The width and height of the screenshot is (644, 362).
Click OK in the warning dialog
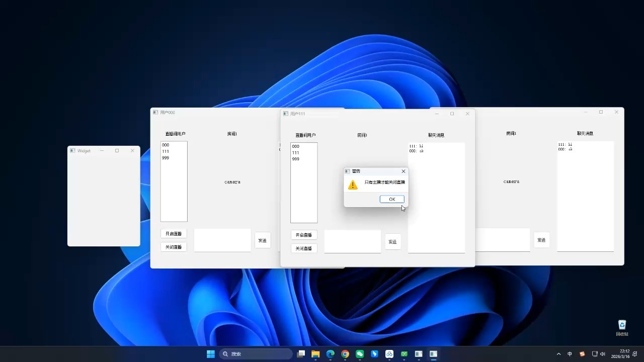[392, 199]
